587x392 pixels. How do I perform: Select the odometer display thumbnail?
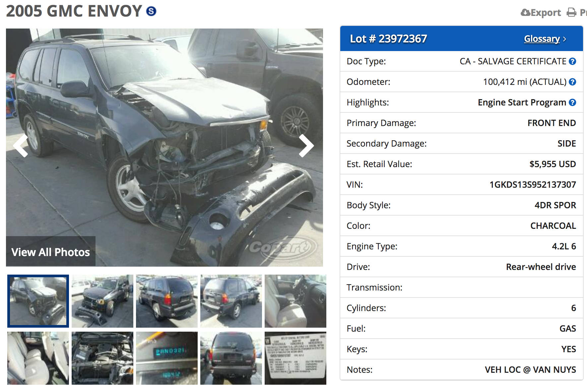[167, 358]
